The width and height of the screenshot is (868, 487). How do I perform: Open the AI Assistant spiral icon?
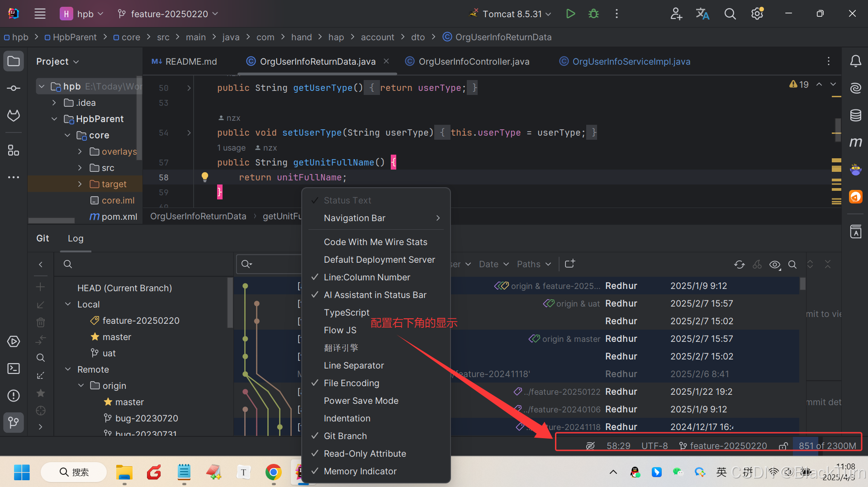pos(855,88)
